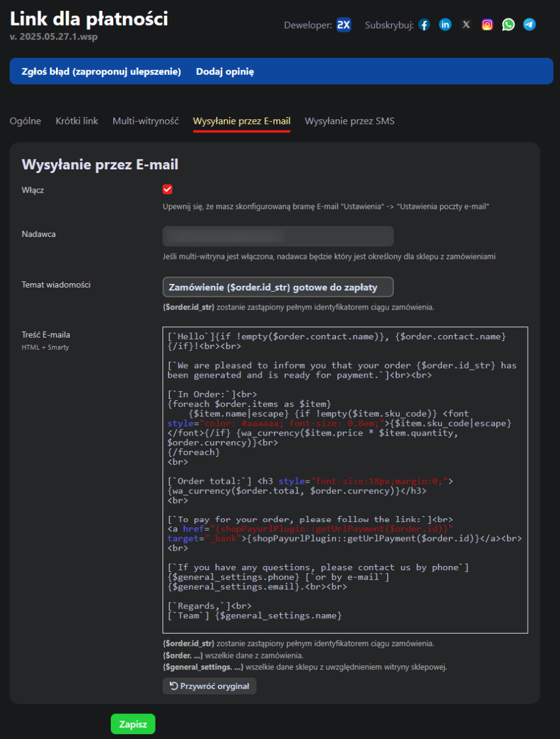Switch to the Ogólne tab
The image size is (560, 739).
pyautogui.click(x=26, y=121)
